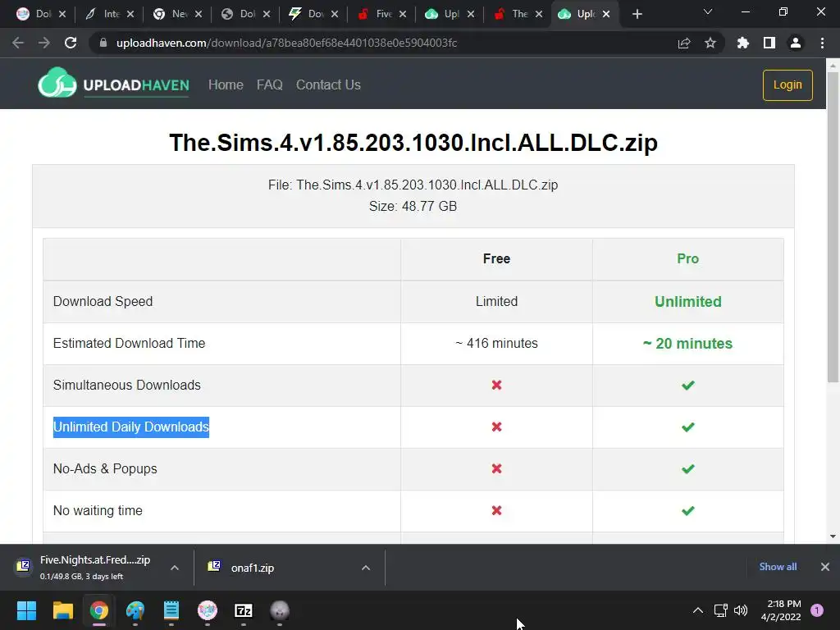Open the Home link in site navigation
The image size is (840, 630).
226,84
